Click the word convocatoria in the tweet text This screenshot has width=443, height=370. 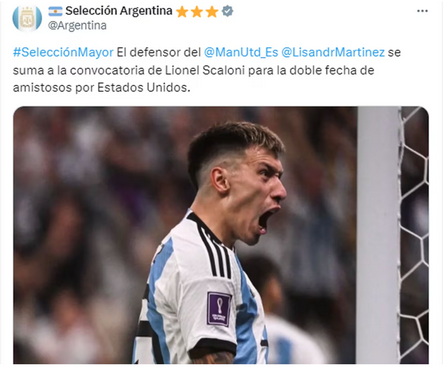113,70
